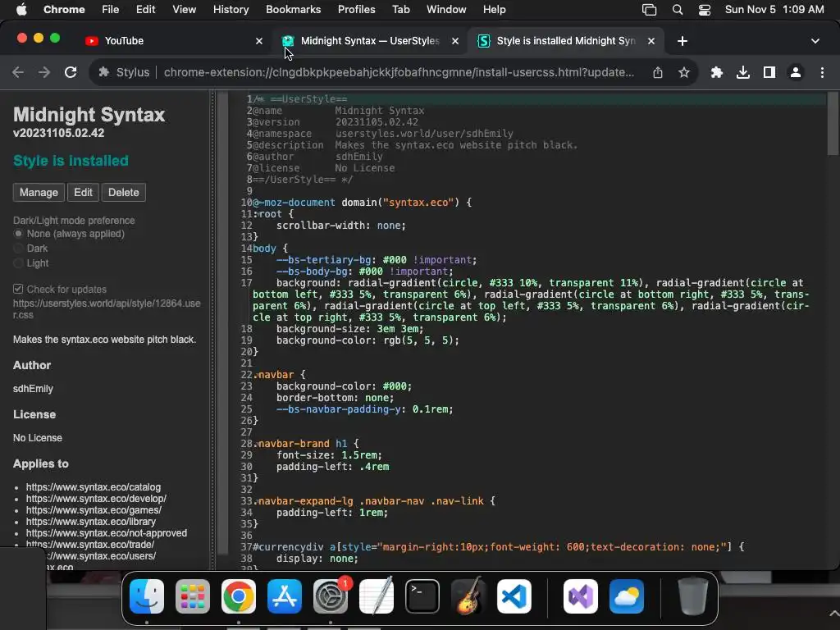Close the Style is installed tab
Screen dimensions: 840x630
651,41
